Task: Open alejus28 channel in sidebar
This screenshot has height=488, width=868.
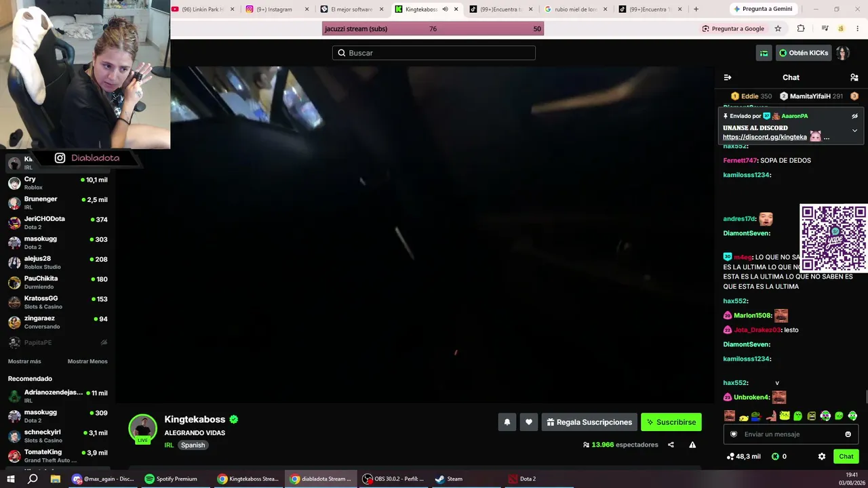Action: click(x=58, y=262)
